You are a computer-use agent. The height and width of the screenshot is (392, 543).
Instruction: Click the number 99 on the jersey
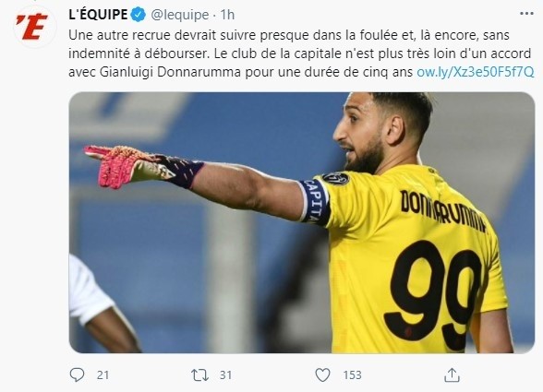coord(435,294)
